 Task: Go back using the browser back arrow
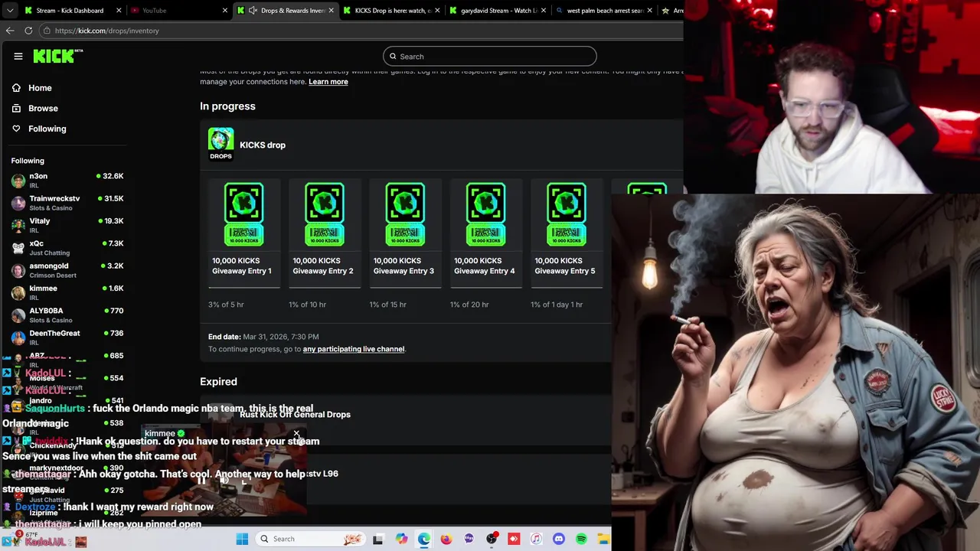click(10, 31)
